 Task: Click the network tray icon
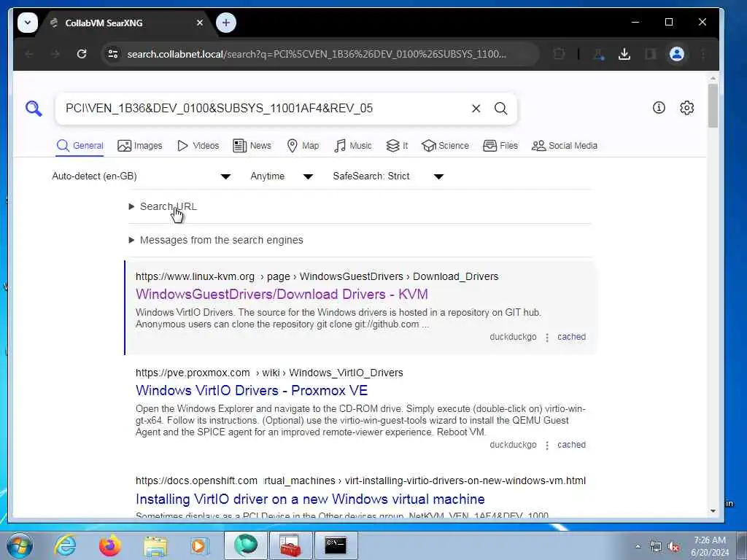click(656, 547)
